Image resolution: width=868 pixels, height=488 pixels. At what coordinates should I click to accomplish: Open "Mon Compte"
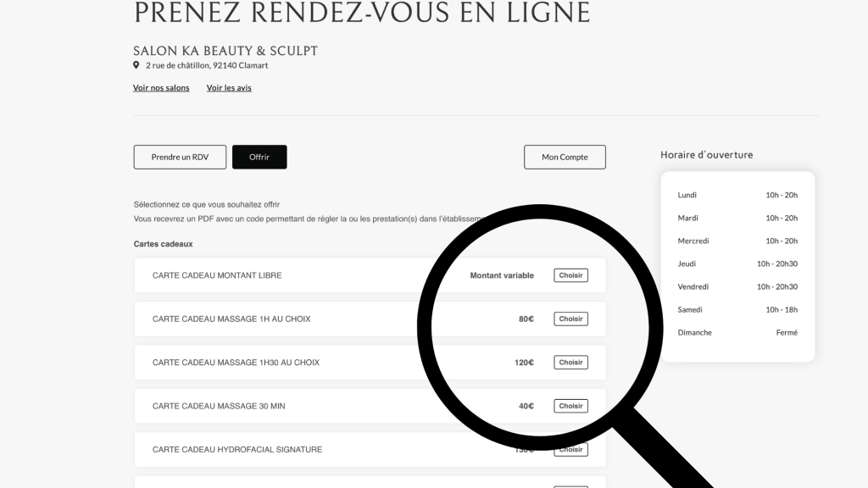[x=565, y=157]
